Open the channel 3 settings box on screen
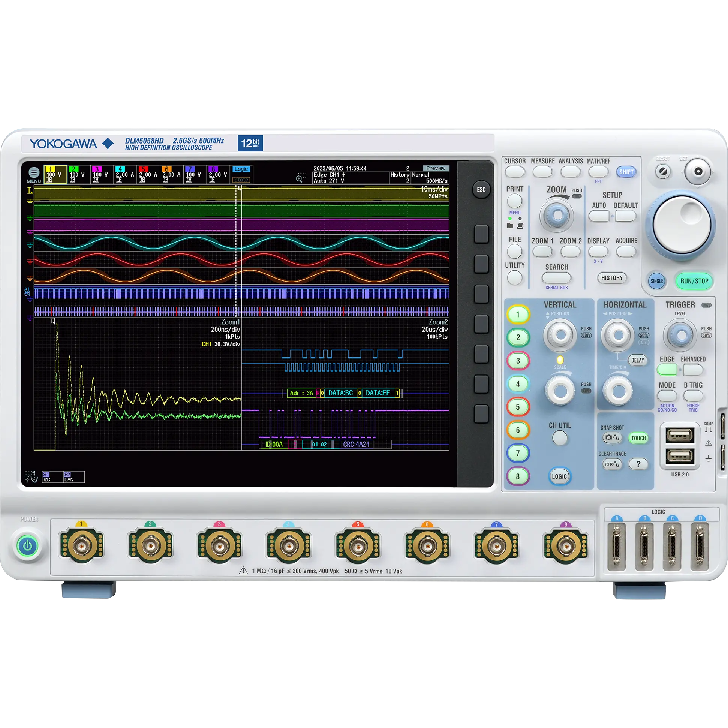This screenshot has width=728, height=728. 102,174
